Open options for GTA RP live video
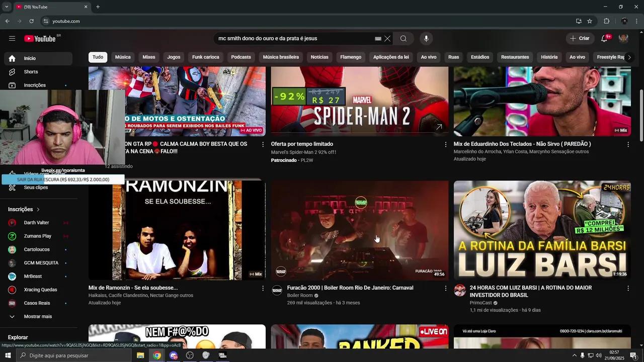The height and width of the screenshot is (362, 644). click(x=263, y=144)
